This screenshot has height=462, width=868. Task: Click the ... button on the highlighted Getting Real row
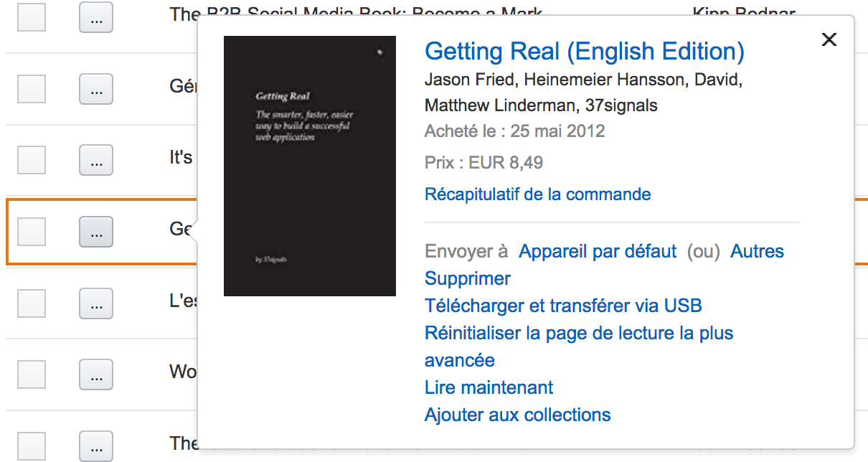tap(96, 232)
